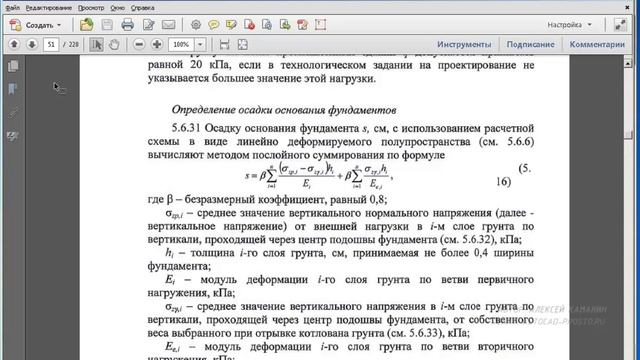Screen dimensions: 640x360
Task: Open the Редактирование menu
Action: pyautogui.click(x=49, y=8)
